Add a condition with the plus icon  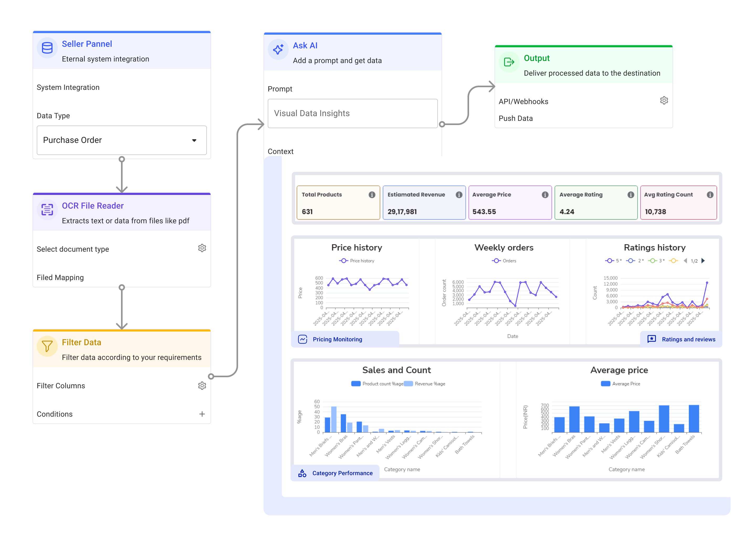click(x=202, y=414)
